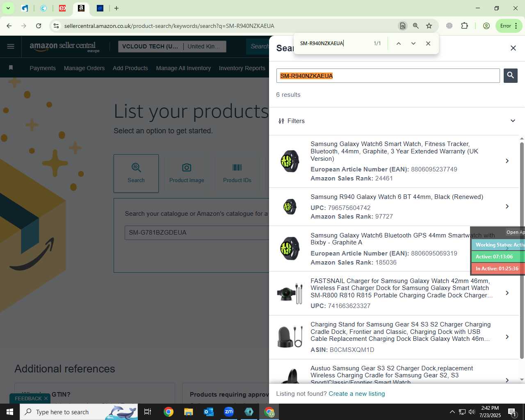Show hidden system tray icons
525x420 pixels.
[x=452, y=412]
